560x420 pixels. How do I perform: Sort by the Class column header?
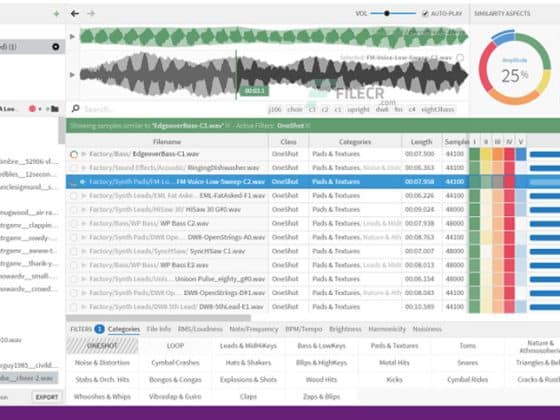point(288,142)
